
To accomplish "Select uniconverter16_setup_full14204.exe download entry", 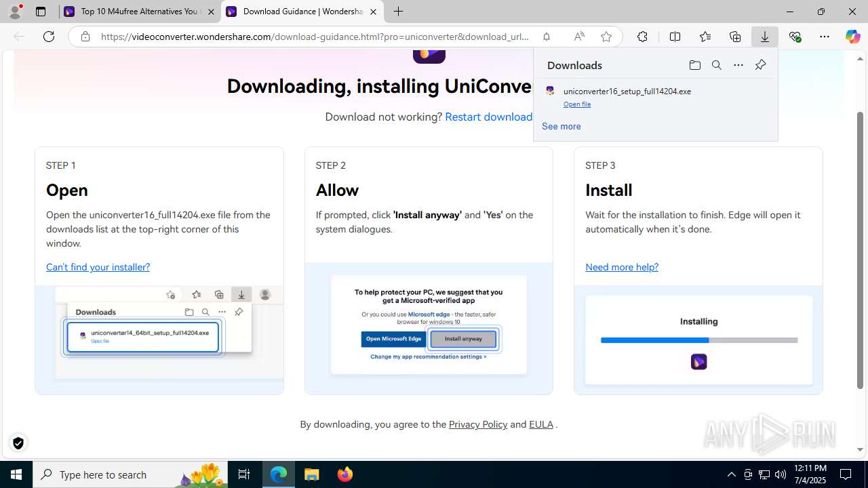I will coord(655,97).
